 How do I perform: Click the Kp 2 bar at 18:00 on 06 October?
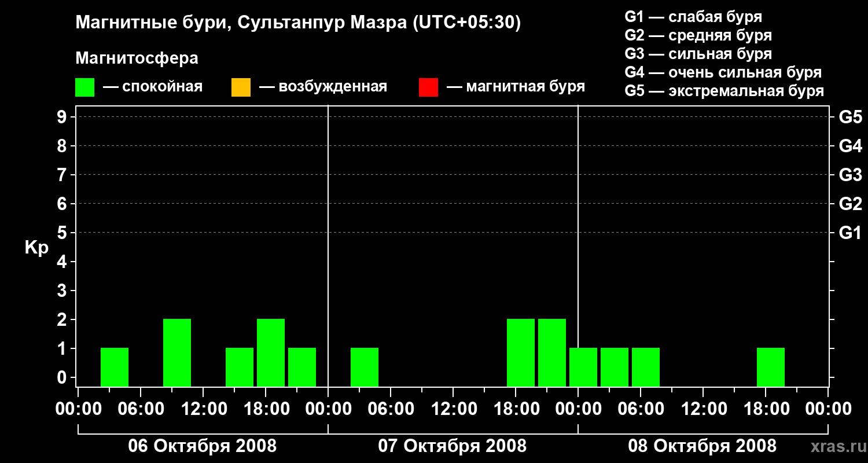pyautogui.click(x=271, y=352)
